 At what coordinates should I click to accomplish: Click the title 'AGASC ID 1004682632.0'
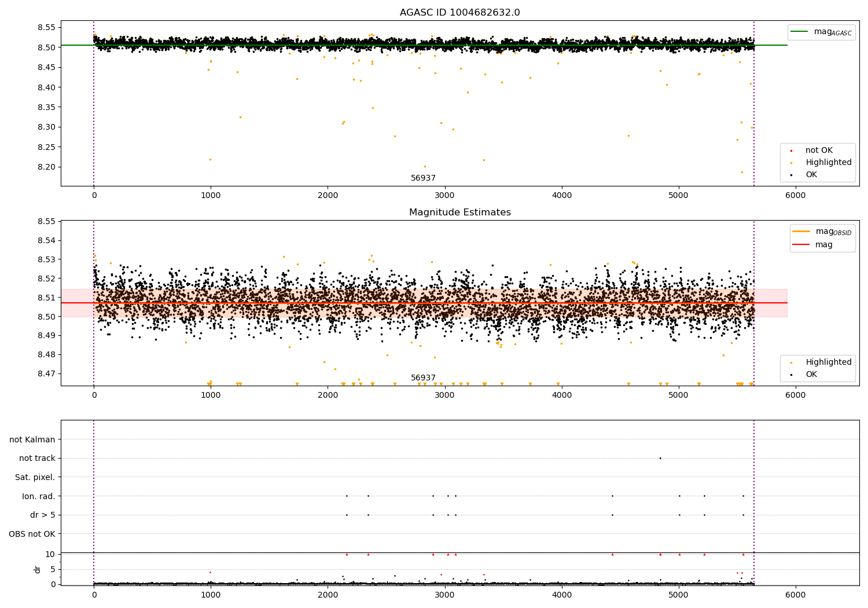pyautogui.click(x=459, y=13)
